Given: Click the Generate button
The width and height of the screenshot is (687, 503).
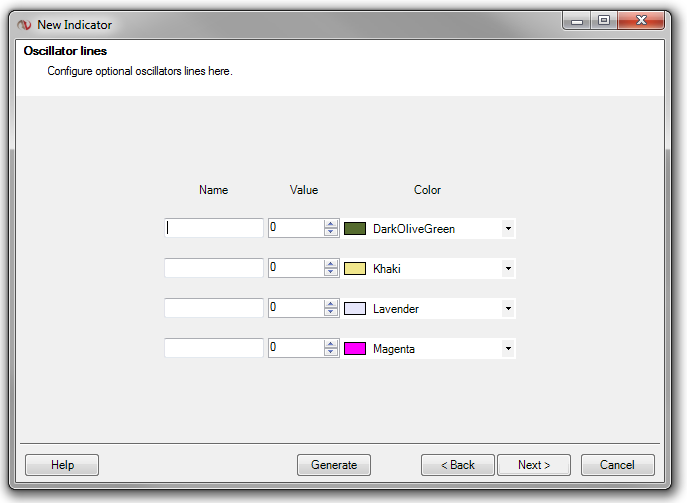Looking at the screenshot, I should click(334, 465).
